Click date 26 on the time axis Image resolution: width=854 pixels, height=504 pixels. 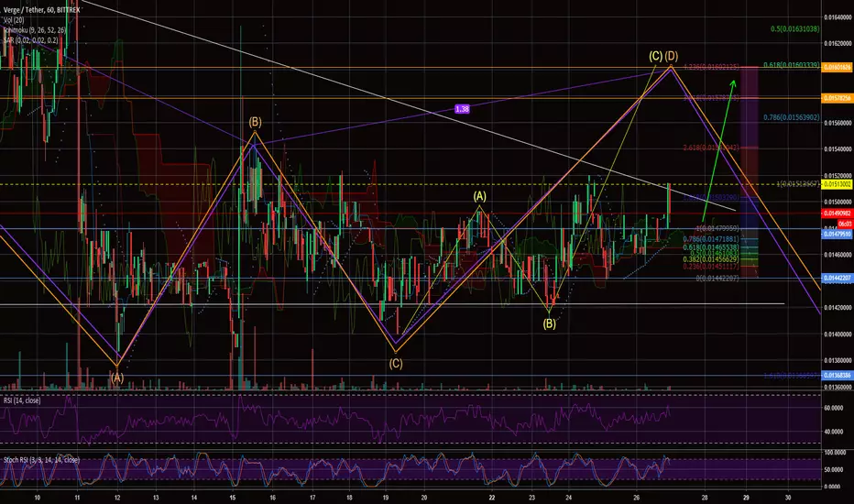(x=636, y=498)
